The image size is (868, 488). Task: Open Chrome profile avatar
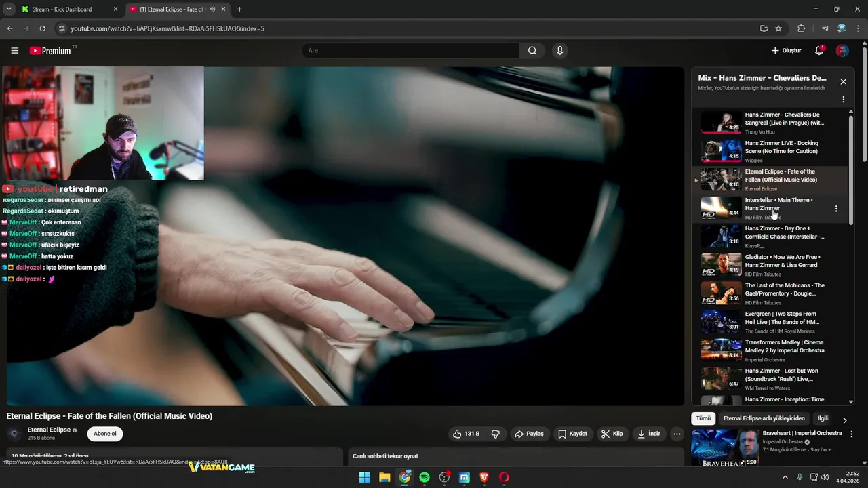842,28
